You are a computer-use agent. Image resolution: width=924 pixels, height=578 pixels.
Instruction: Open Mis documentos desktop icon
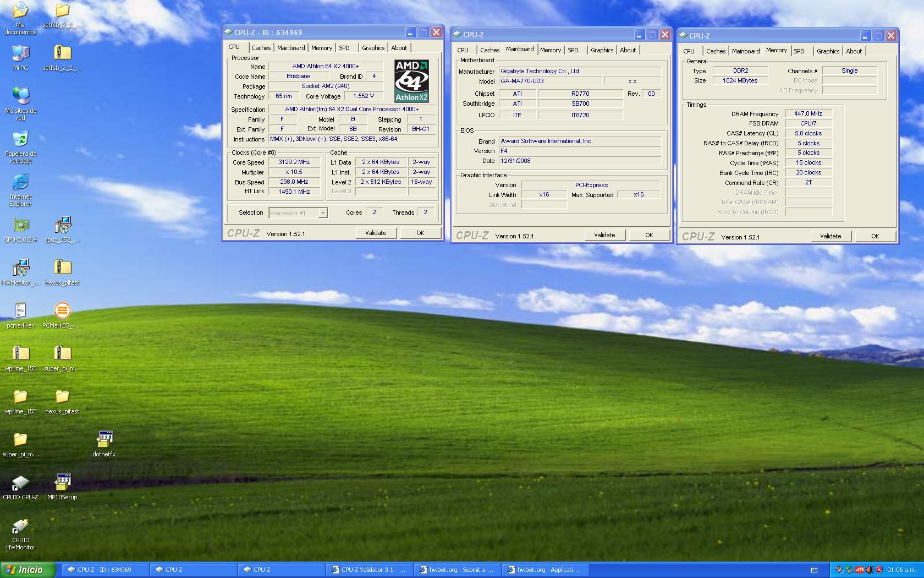[20, 18]
